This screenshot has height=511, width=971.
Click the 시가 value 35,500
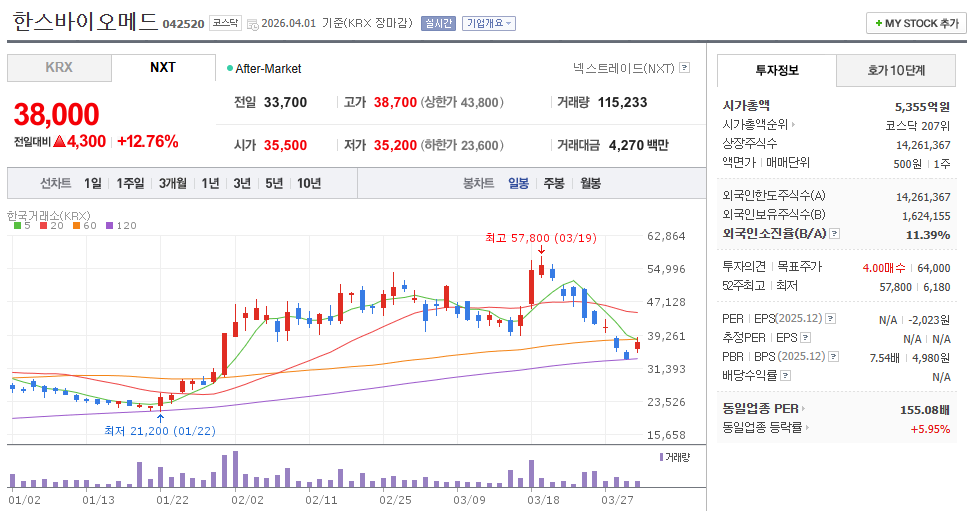(x=285, y=145)
